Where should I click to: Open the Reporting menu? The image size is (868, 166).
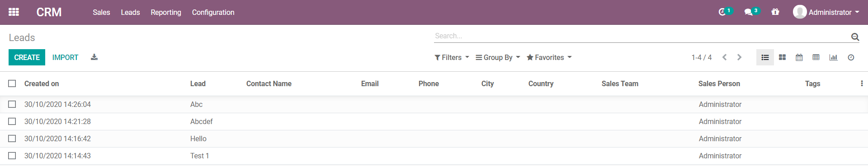(x=166, y=12)
